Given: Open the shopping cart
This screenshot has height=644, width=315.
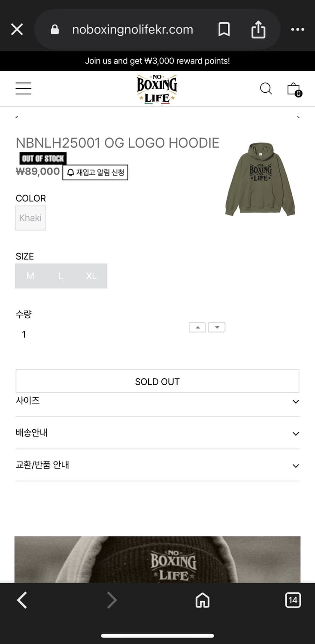Looking at the screenshot, I should pos(293,88).
